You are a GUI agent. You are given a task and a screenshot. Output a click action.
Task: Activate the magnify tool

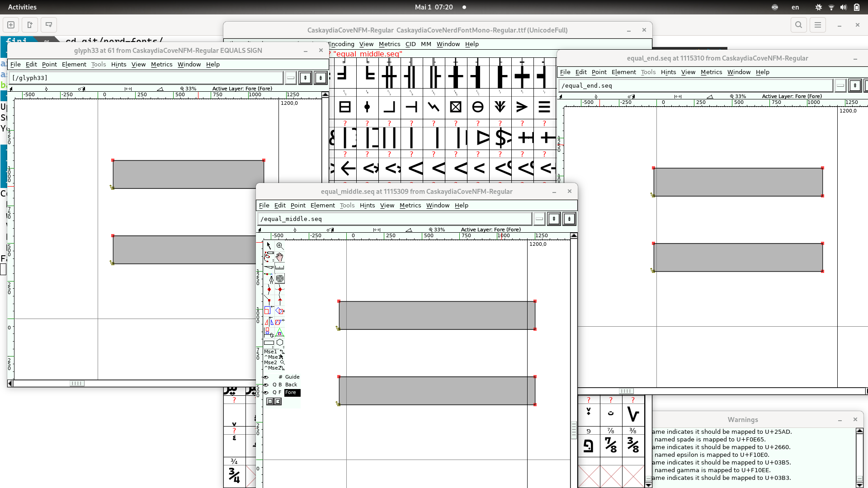[x=279, y=245]
